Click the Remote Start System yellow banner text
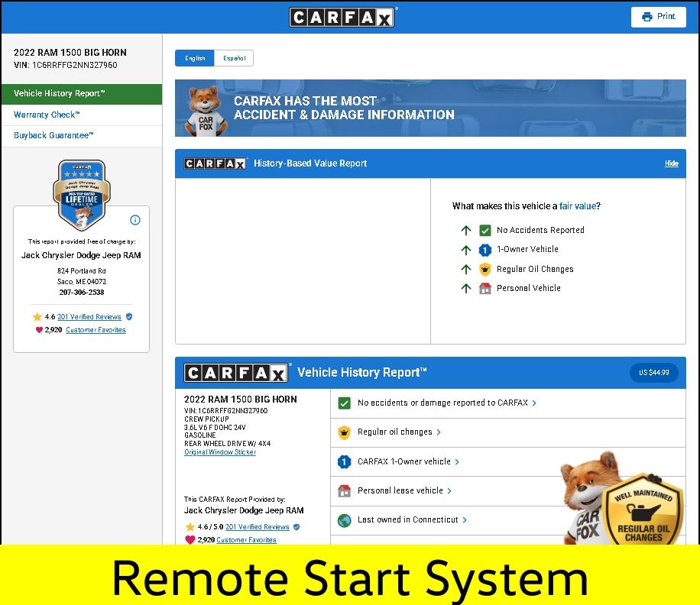The image size is (700, 605). pyautogui.click(x=350, y=579)
